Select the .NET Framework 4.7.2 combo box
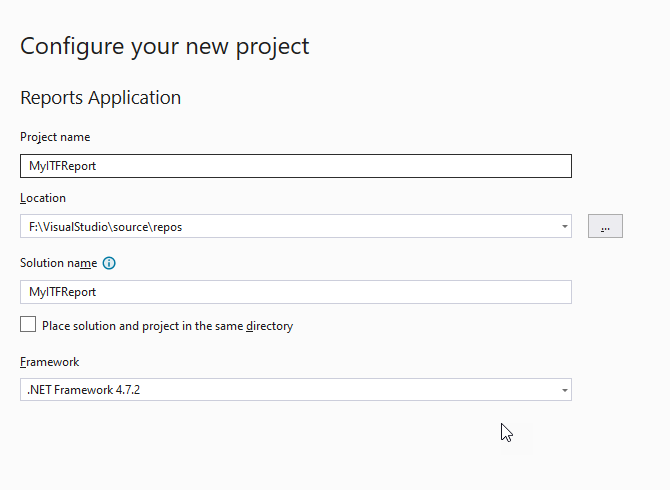Screen dimensions: 670x490 pyautogui.click(x=296, y=390)
